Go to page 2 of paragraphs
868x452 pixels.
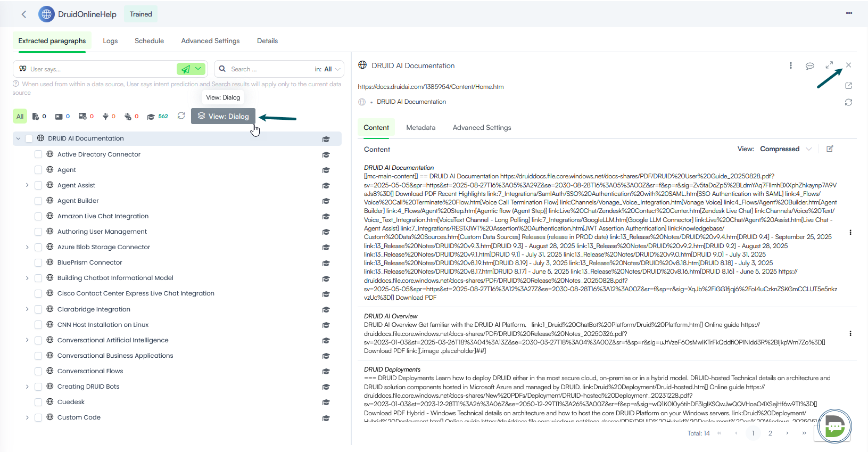coord(770,433)
